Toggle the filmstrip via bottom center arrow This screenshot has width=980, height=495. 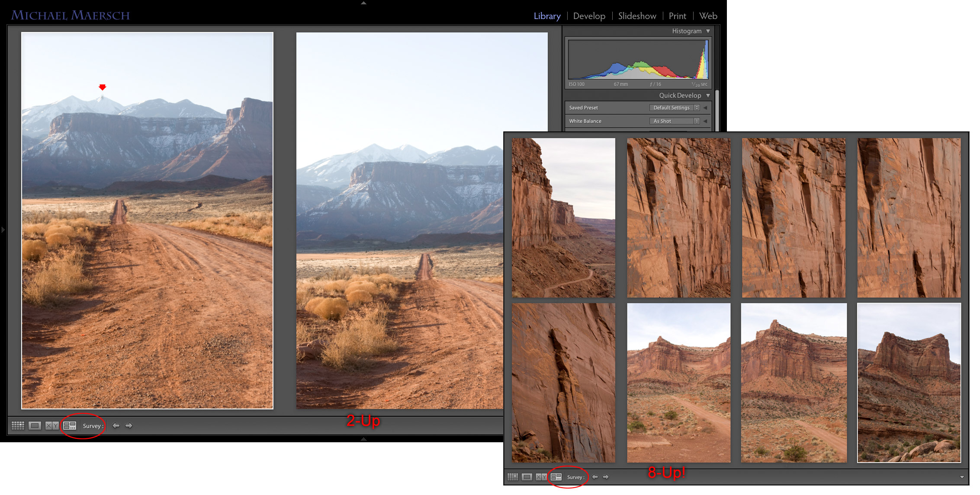coord(363,439)
